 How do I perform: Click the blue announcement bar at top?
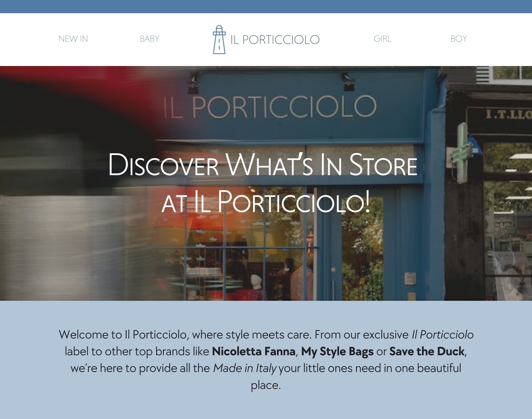pyautogui.click(x=266, y=6)
